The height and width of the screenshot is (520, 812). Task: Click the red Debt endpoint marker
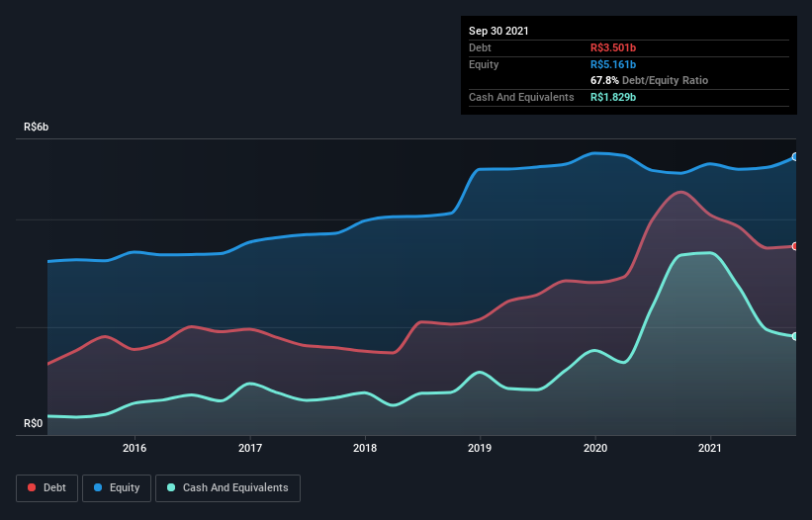coord(795,246)
